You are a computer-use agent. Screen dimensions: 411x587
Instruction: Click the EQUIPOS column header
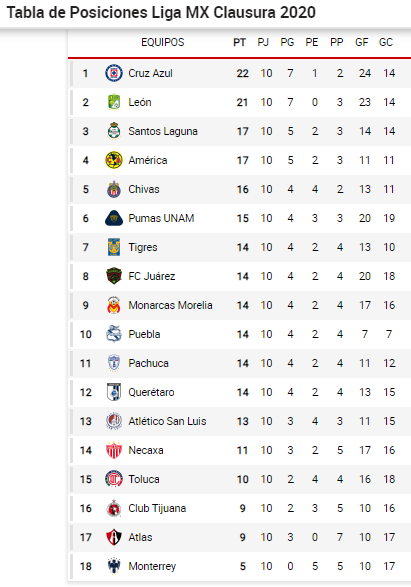click(163, 42)
